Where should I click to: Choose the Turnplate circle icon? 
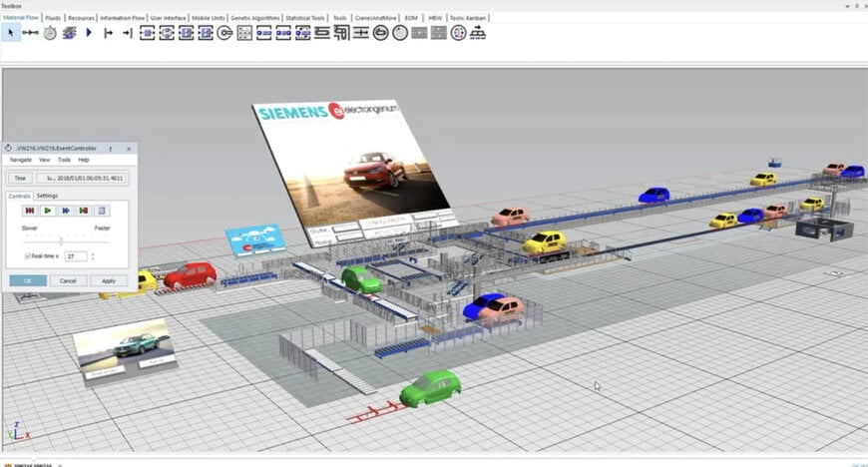click(400, 33)
